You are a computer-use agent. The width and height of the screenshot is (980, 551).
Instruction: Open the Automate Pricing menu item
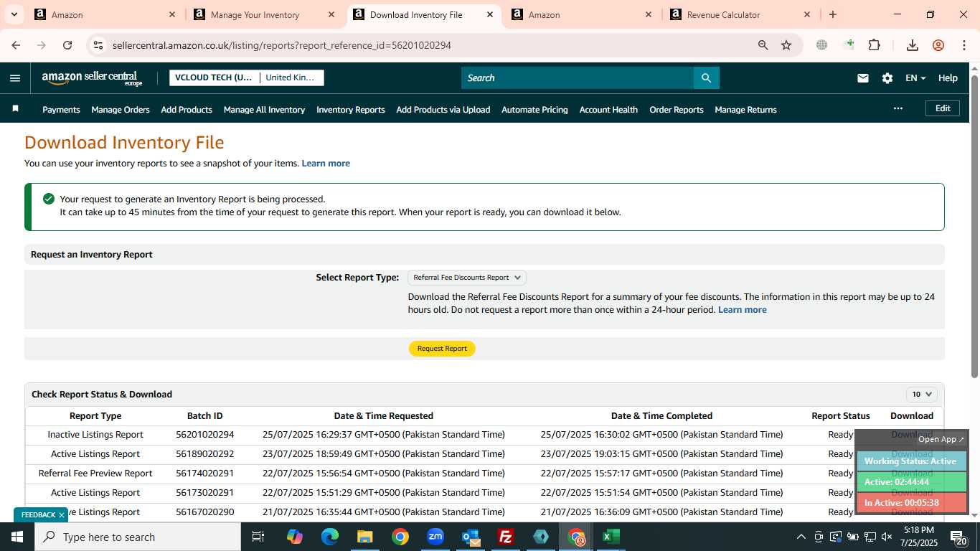(534, 110)
